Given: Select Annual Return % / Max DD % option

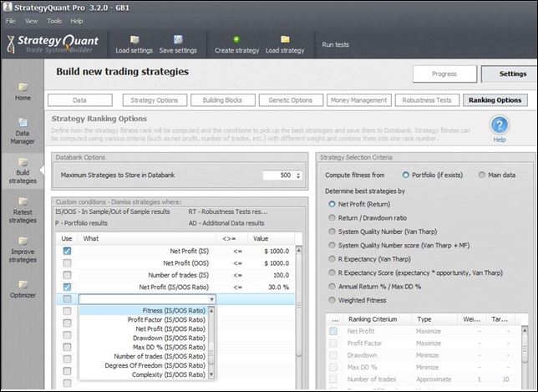Looking at the screenshot, I should coord(332,287).
